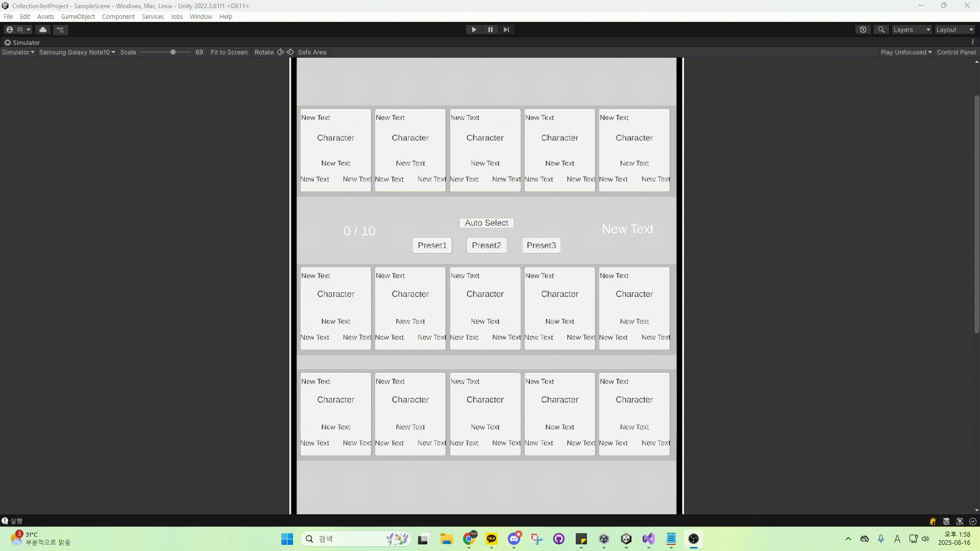Open the version control branch icon
The height and width of the screenshot is (551, 980).
click(x=60, y=30)
